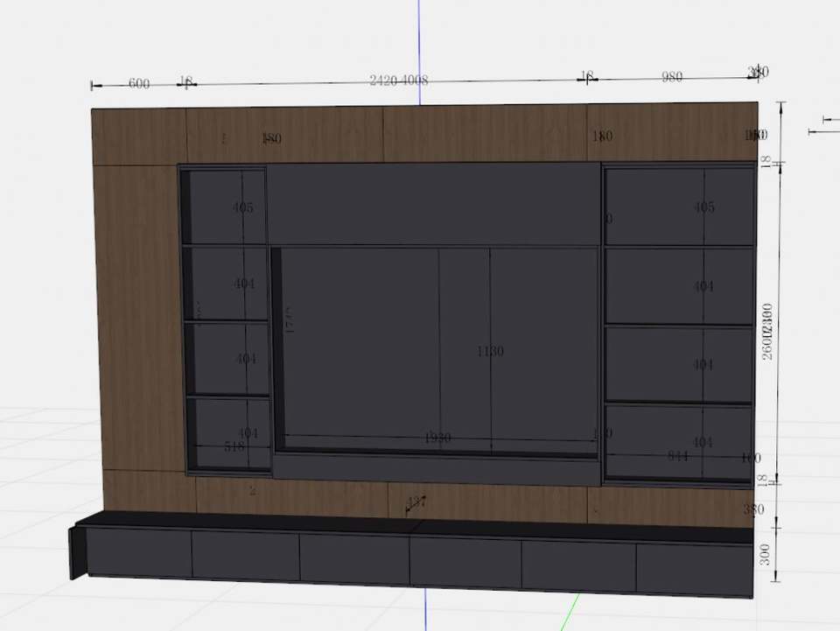Click the '1930' TV niche width dimension
840x631 pixels.
[x=437, y=438]
